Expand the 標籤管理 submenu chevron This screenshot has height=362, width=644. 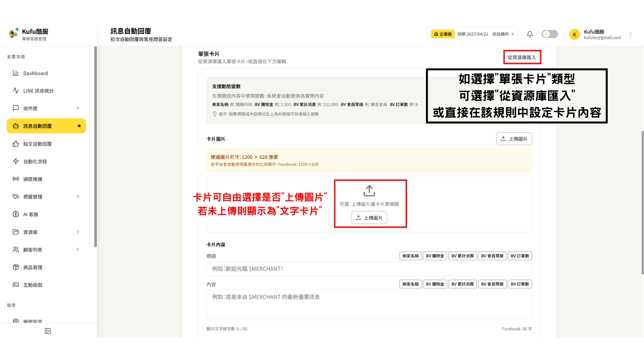tap(78, 196)
